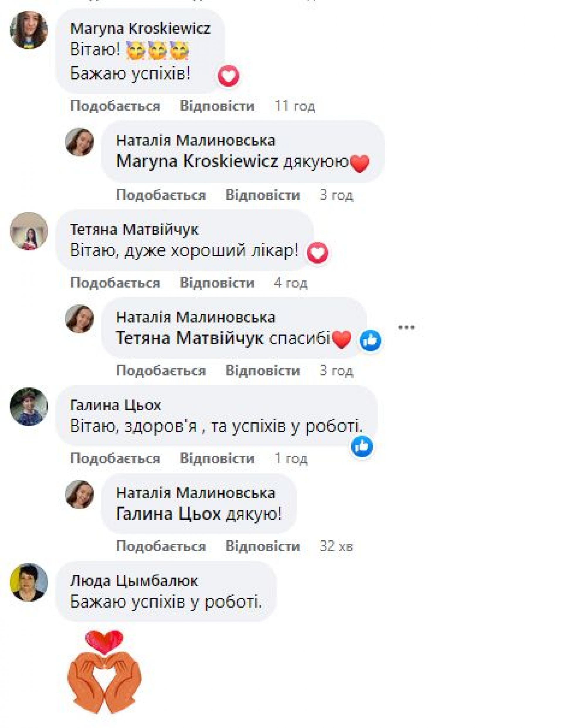Open tagged name Тетяна Матвійчук in reply
Image resolution: width=563 pixels, height=728 pixels.
point(190,338)
